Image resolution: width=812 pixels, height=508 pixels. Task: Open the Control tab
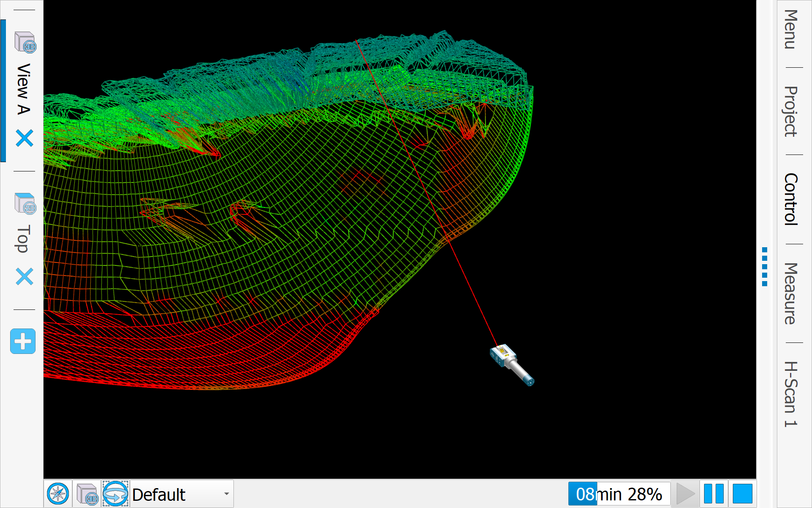click(x=790, y=199)
